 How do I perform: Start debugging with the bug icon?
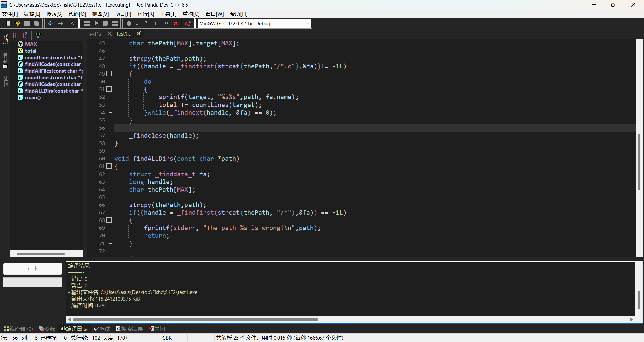[129, 23]
